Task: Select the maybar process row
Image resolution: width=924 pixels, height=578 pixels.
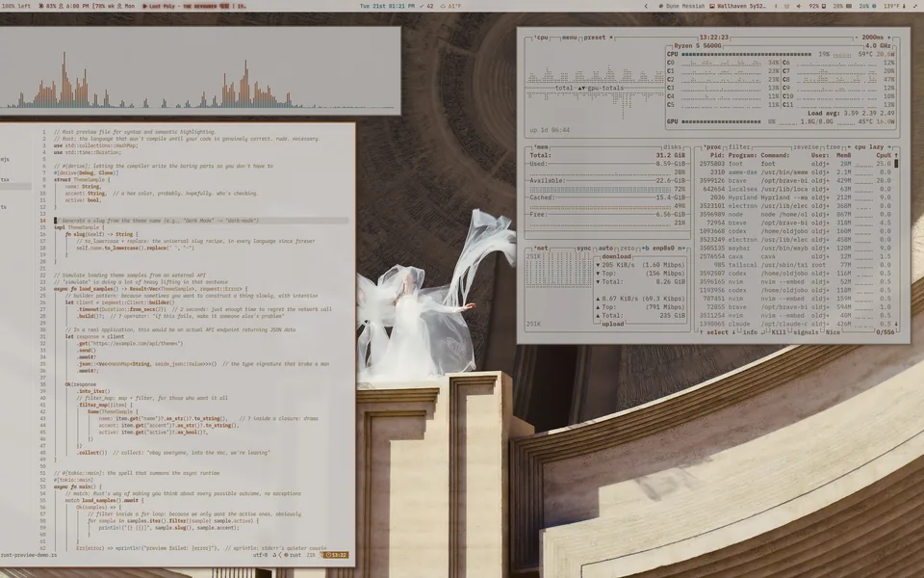Action: click(796, 248)
